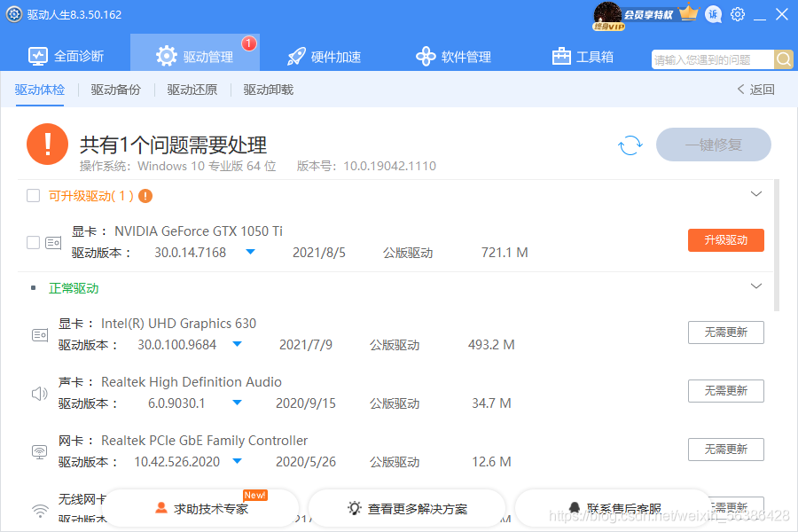Viewport: 798px width, 532px height.
Task: Click the 会员享特权 label
Action: click(648, 15)
